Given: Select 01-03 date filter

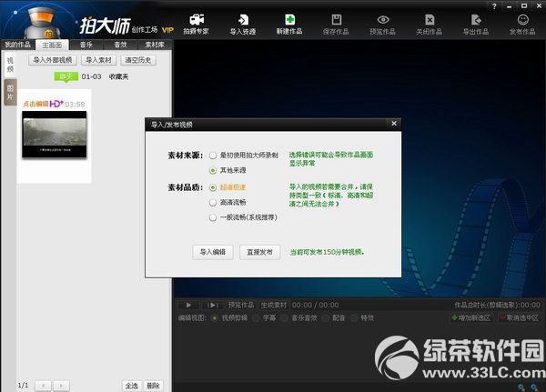Looking at the screenshot, I should point(91,76).
